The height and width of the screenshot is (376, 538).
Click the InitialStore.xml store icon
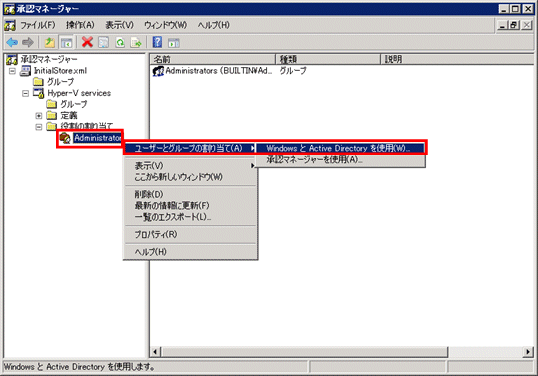(25, 71)
